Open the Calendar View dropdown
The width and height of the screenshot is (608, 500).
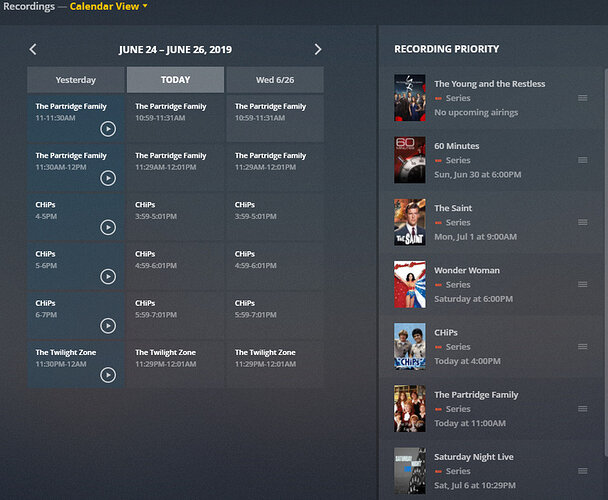tap(109, 6)
